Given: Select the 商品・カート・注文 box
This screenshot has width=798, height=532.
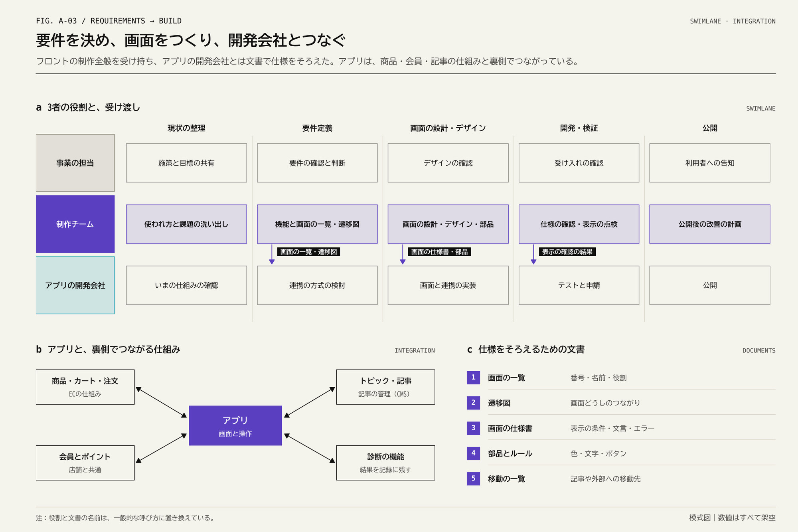Looking at the screenshot, I should (x=85, y=387).
